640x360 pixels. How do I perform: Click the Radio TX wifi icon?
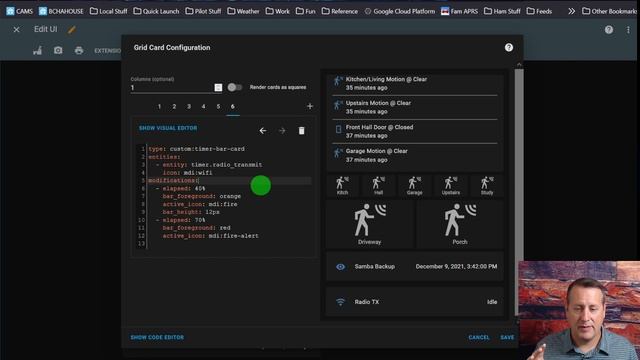pyautogui.click(x=340, y=302)
